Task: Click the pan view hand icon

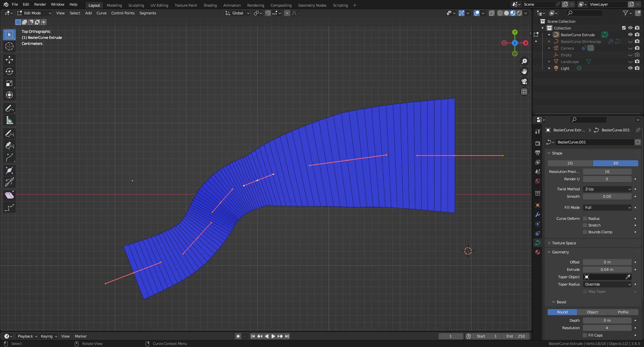Action: [x=524, y=71]
